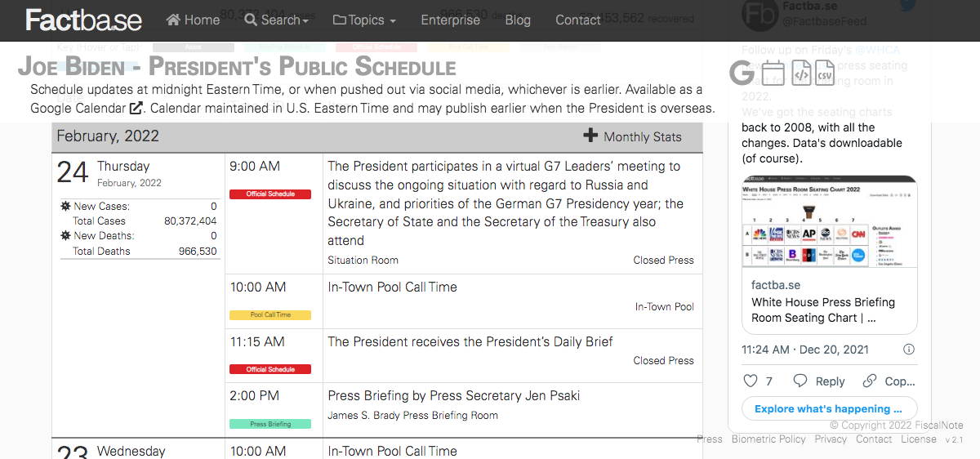Click the green Press Briefing label
Image resolution: width=980 pixels, height=459 pixels.
click(270, 424)
